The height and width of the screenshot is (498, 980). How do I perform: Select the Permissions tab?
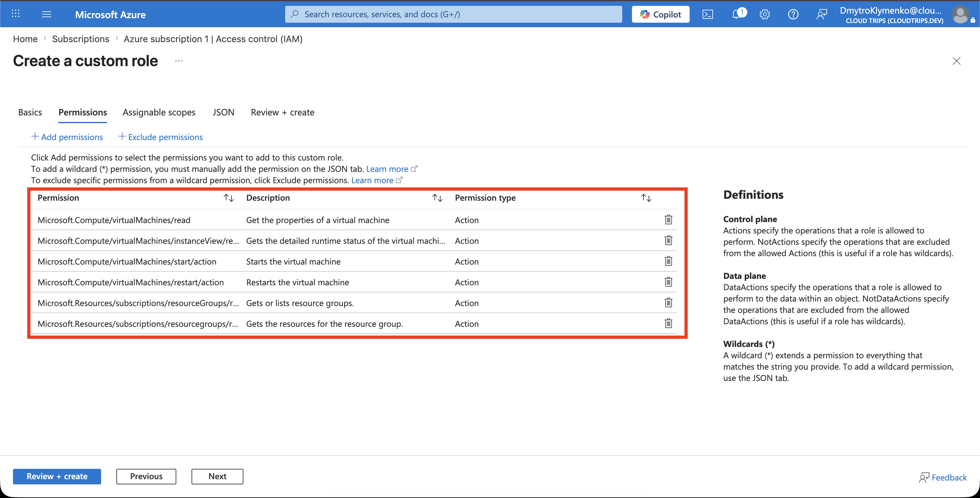tap(83, 112)
